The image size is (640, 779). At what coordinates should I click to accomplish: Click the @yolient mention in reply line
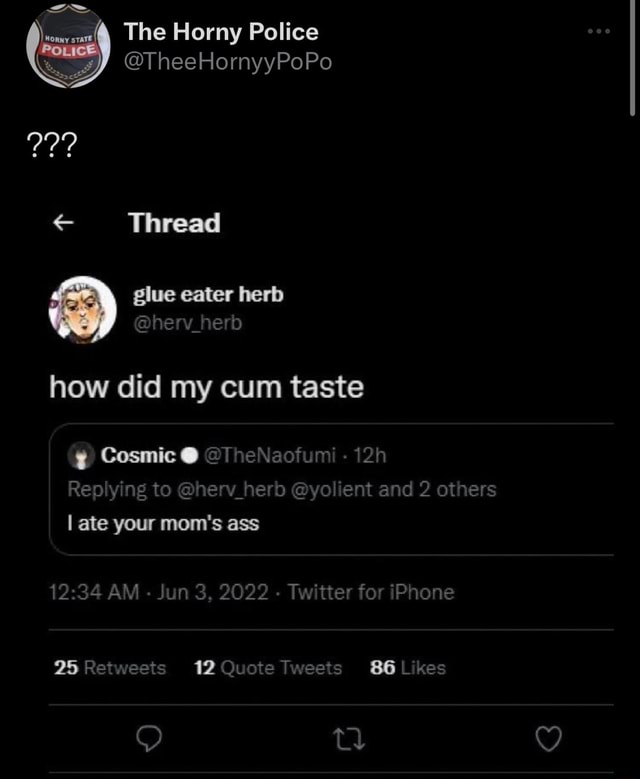[x=338, y=490]
